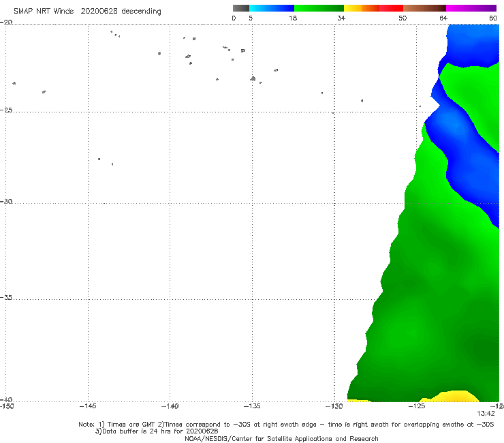
Task: Click the swath time label '13:42'
Action: click(486, 414)
